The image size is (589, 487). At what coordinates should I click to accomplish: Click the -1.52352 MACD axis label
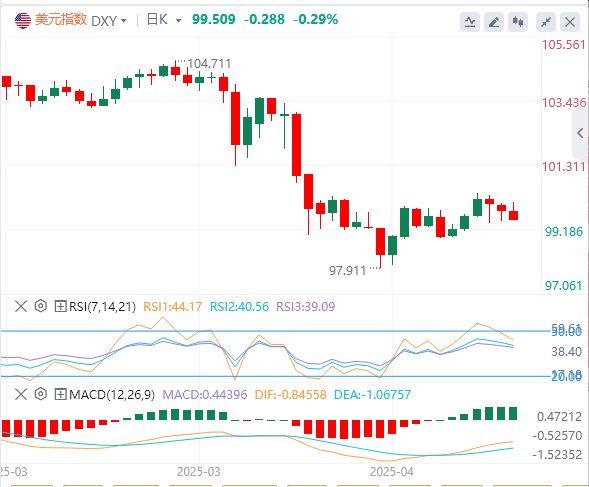point(557,455)
